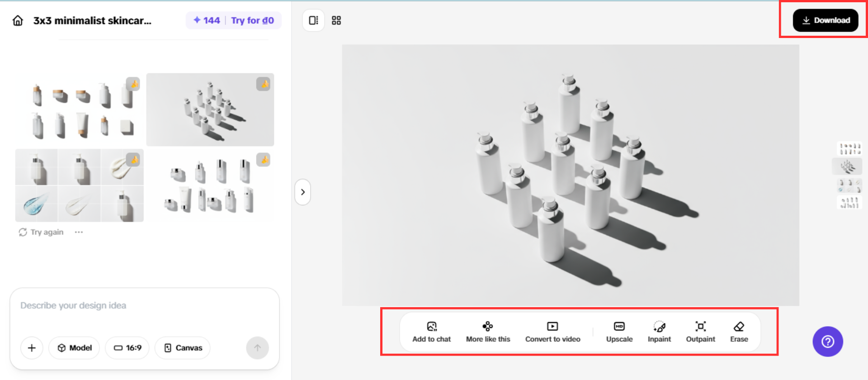Screen dimensions: 868x380
Task: Open the Model selector
Action: click(x=74, y=348)
